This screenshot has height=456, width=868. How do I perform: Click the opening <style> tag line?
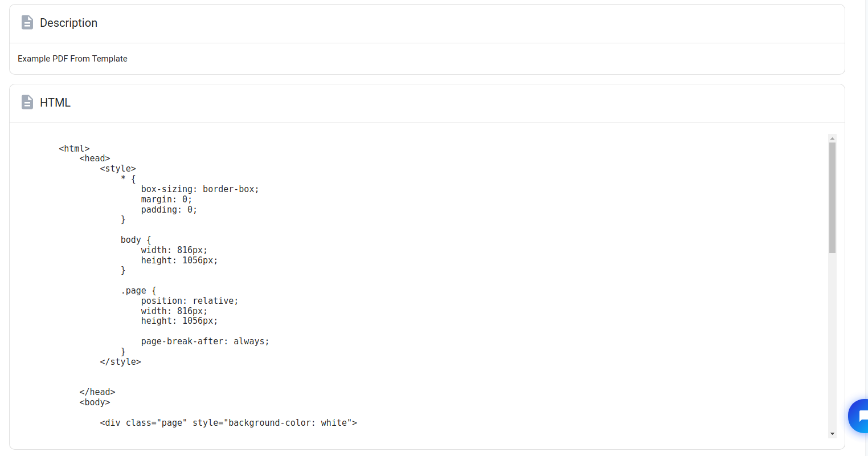118,169
